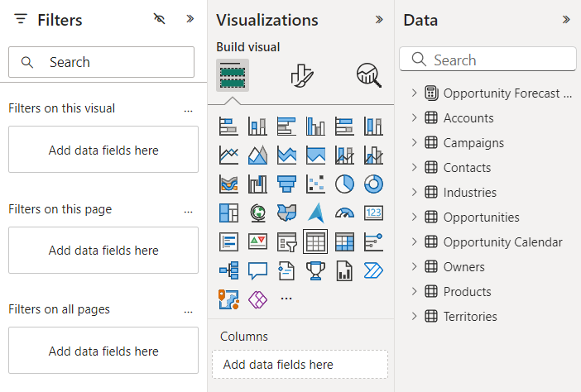Screen dimensions: 581x392
Task: Expand the Opportunity Calendar table
Action: click(x=415, y=242)
